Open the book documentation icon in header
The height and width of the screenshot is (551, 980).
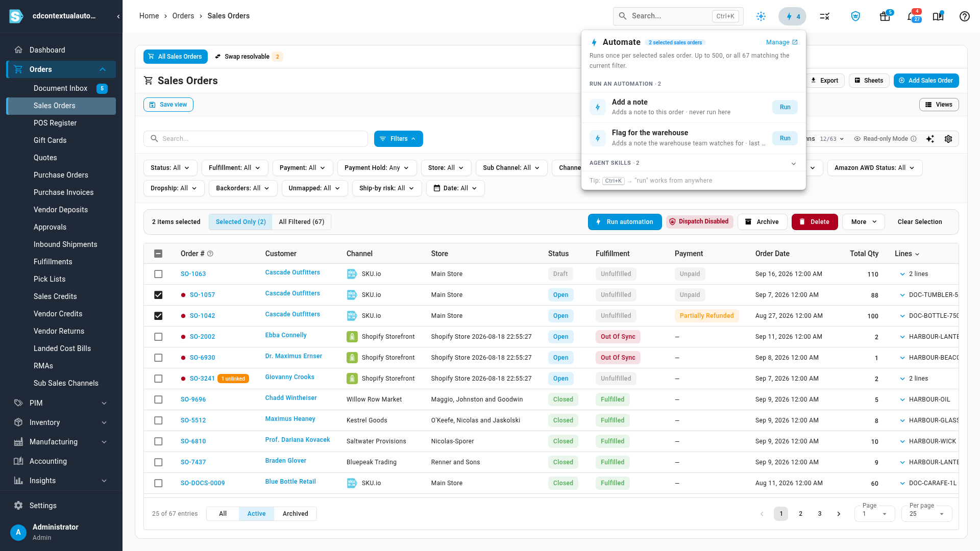click(x=938, y=16)
